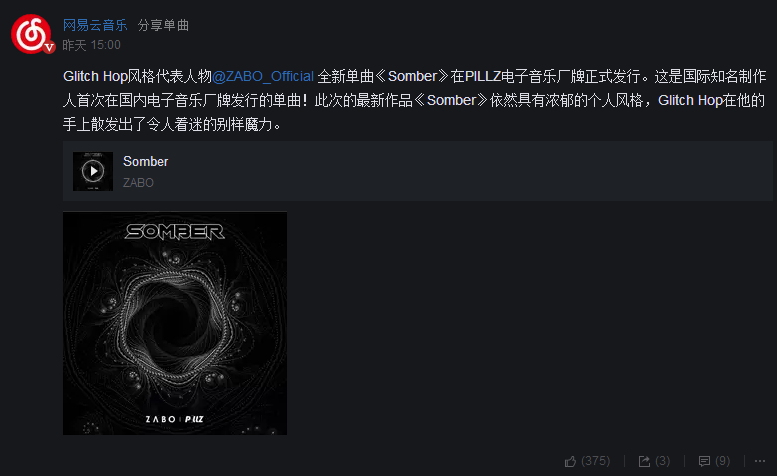The height and width of the screenshot is (476, 777).
Task: Click the comment count 9
Action: pyautogui.click(x=722, y=461)
